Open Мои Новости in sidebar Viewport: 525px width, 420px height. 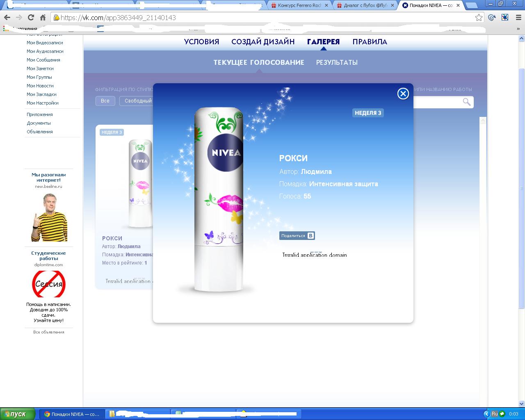tap(40, 86)
